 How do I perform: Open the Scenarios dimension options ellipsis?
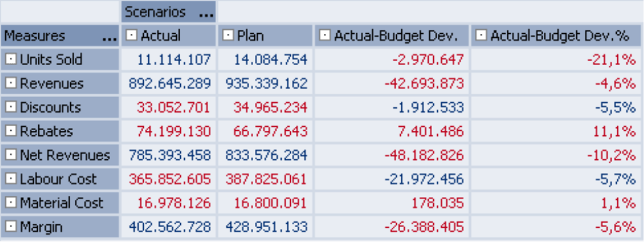(x=206, y=15)
